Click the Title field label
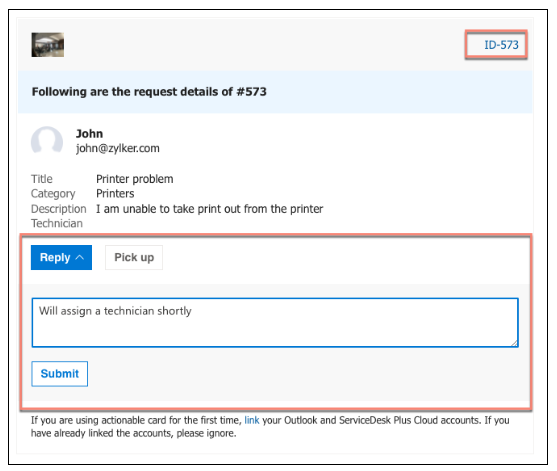This screenshot has height=471, width=557. (42, 179)
